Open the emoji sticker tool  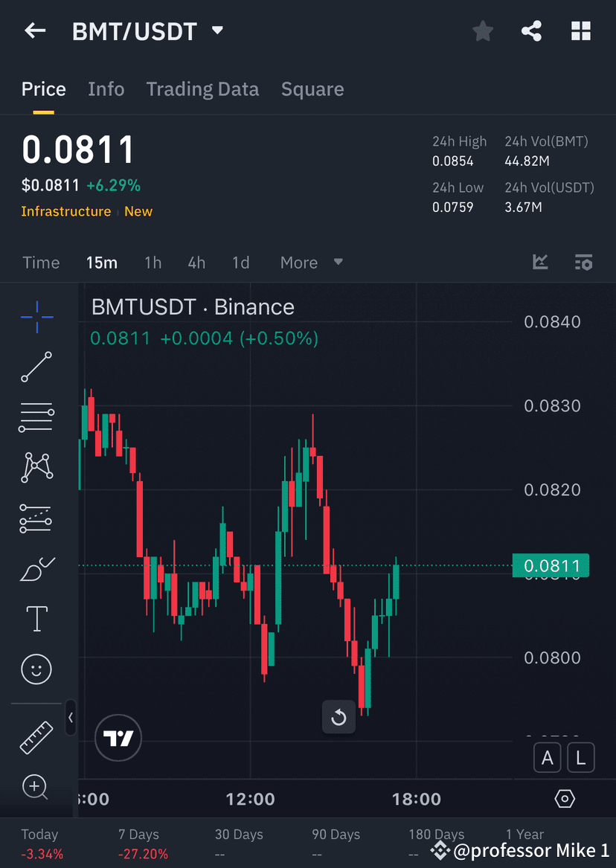pos(36,669)
